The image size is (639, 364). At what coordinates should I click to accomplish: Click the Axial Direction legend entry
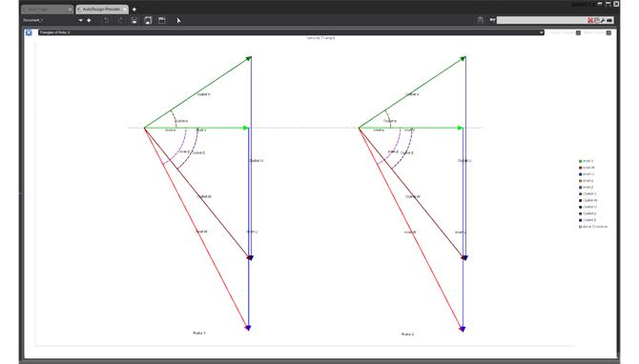click(x=593, y=227)
